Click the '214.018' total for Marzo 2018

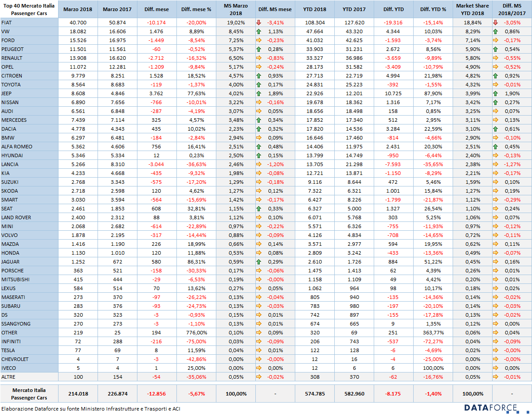[77, 393]
